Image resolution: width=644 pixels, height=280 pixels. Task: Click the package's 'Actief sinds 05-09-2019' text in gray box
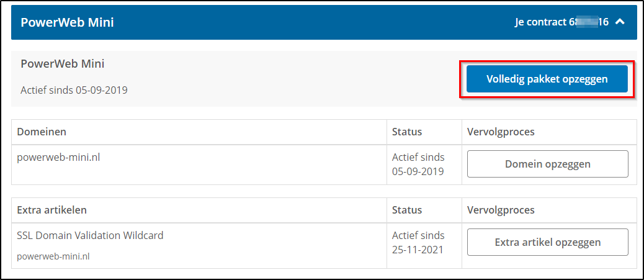point(74,90)
